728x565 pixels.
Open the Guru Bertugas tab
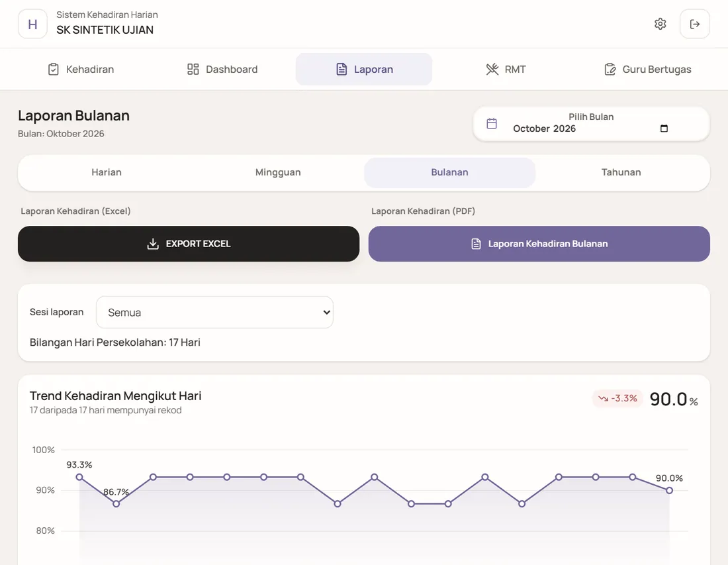point(648,70)
